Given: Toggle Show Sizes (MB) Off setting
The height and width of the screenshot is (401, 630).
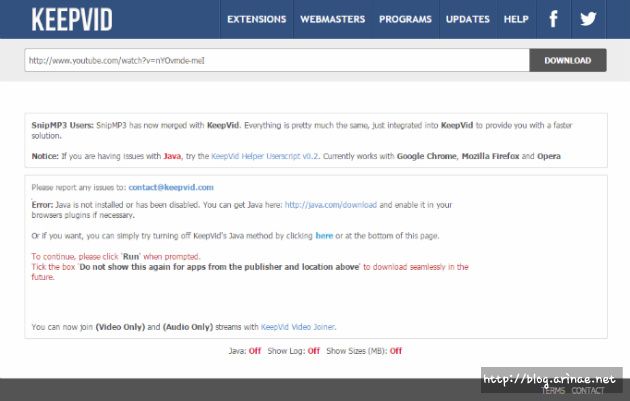Looking at the screenshot, I should (x=395, y=351).
